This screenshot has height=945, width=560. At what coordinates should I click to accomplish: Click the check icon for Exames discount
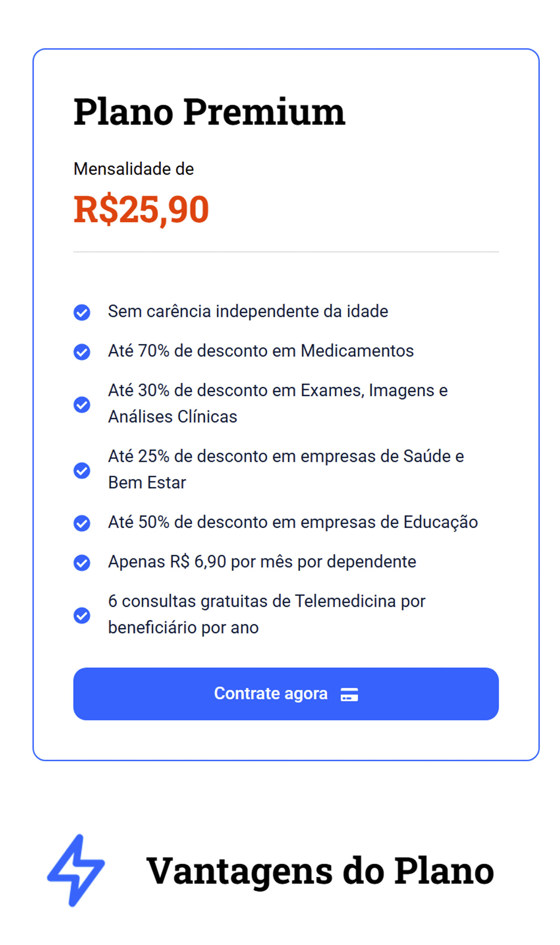click(x=82, y=404)
